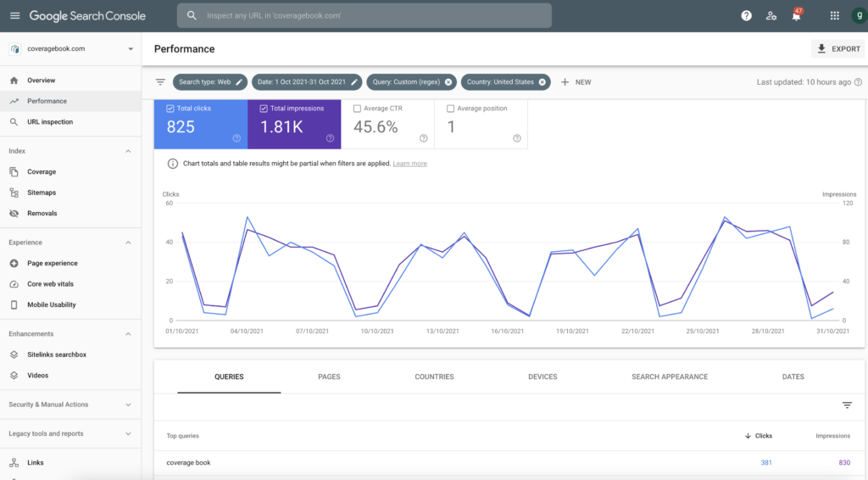868x480 pixels.
Task: Click the plus icon to add NEW filter
Action: (x=565, y=82)
